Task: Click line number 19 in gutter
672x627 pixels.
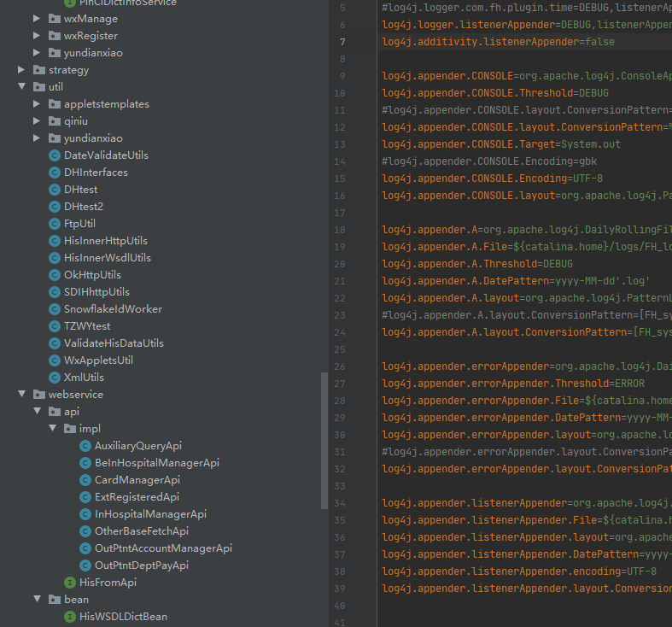Action: click(340, 247)
